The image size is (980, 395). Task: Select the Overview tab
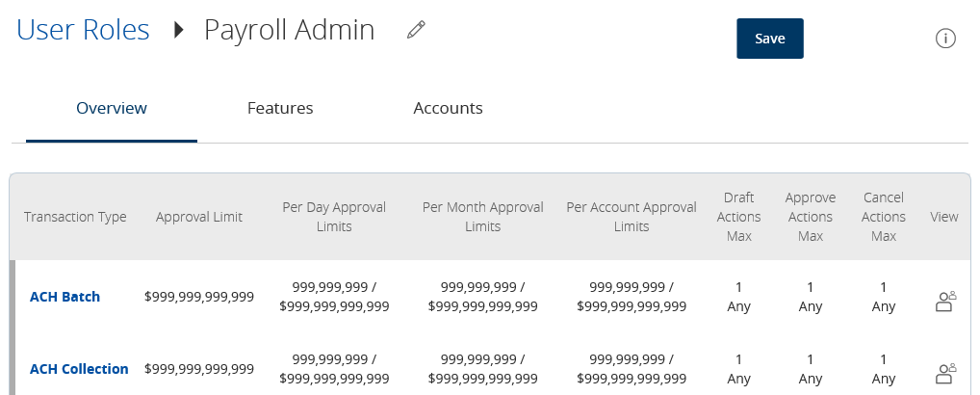(x=112, y=108)
